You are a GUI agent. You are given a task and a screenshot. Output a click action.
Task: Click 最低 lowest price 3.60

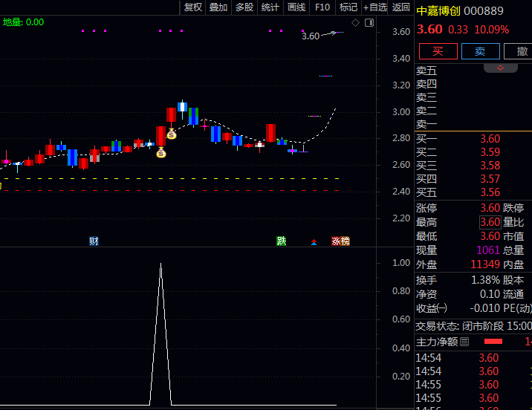490,236
